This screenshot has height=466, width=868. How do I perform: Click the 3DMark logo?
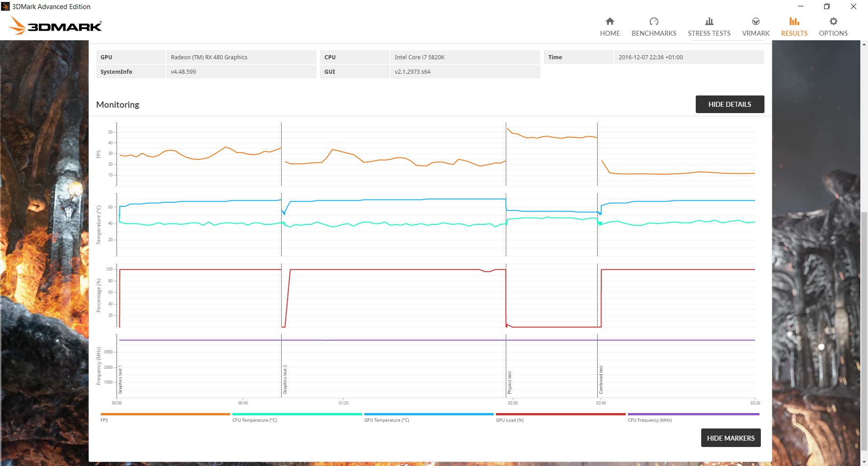coord(56,26)
